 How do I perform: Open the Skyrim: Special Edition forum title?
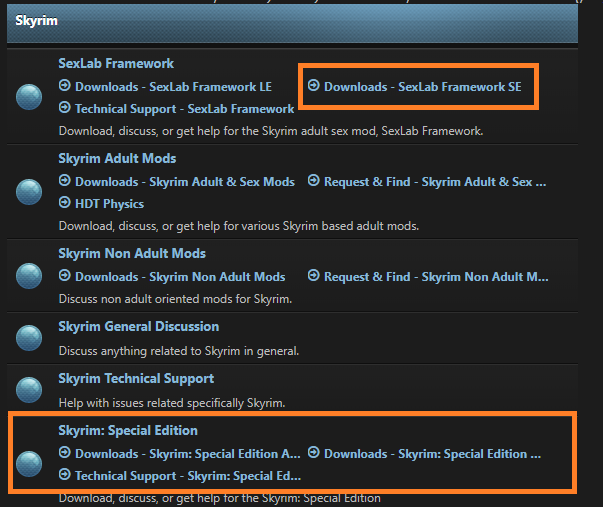(x=128, y=430)
